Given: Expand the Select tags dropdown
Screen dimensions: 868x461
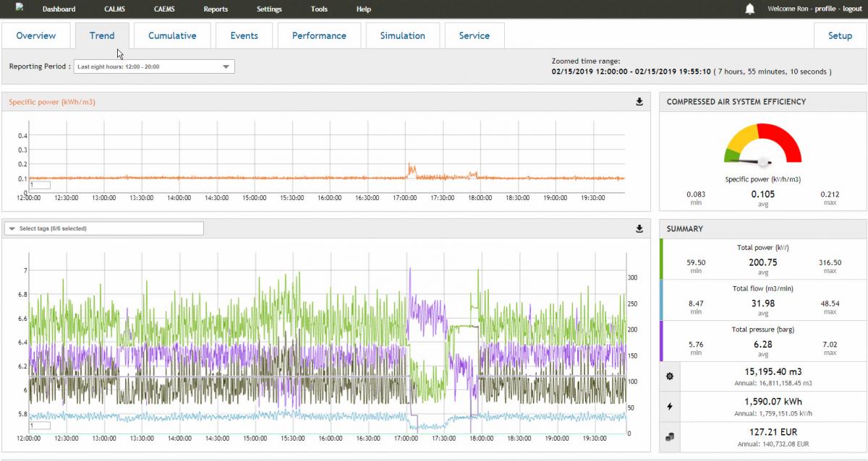Looking at the screenshot, I should pyautogui.click(x=103, y=228).
